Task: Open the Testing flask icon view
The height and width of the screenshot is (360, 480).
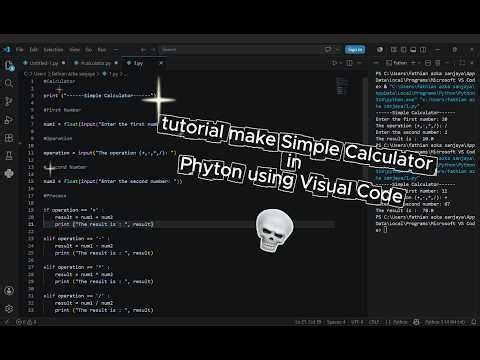Action: (x=9, y=156)
